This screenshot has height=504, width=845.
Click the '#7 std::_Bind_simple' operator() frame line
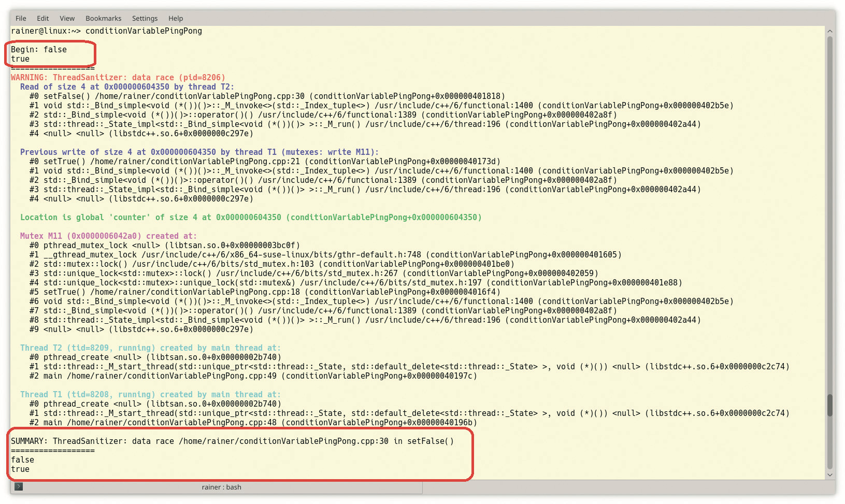coord(323,310)
